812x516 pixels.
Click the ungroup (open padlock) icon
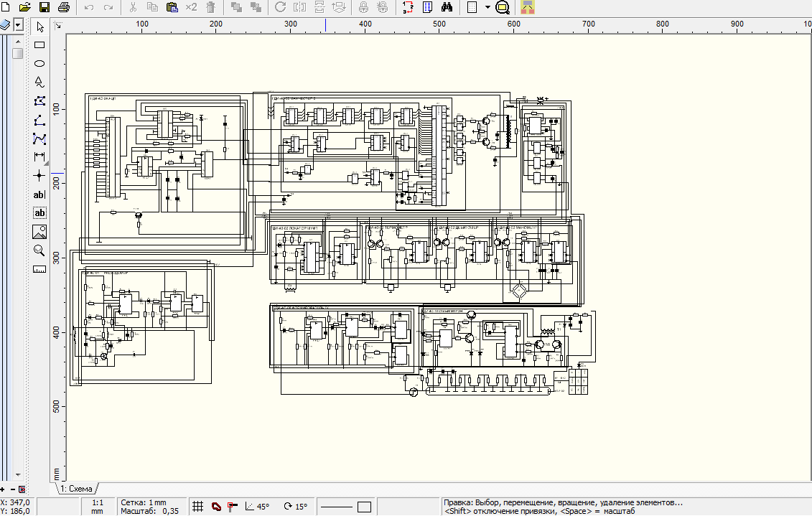pyautogui.click(x=383, y=6)
